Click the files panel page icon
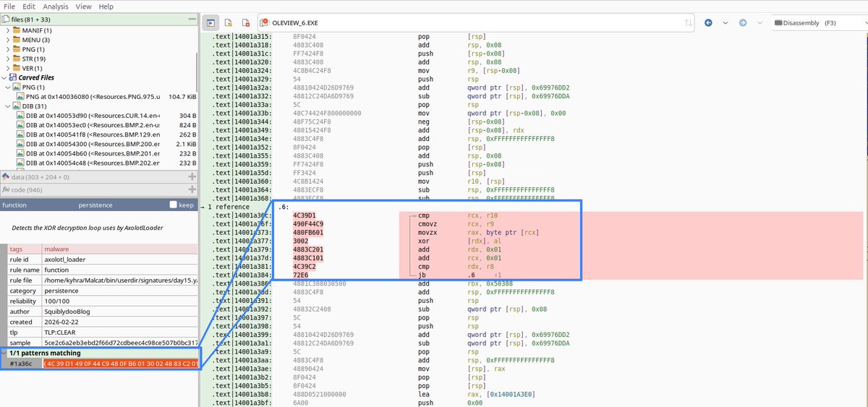This screenshot has height=407, width=868. (x=6, y=19)
